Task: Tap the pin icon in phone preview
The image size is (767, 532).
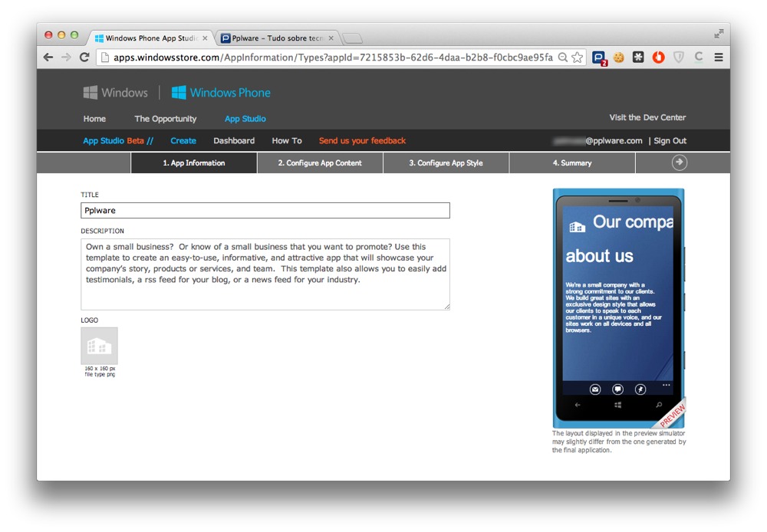Action: (x=640, y=389)
